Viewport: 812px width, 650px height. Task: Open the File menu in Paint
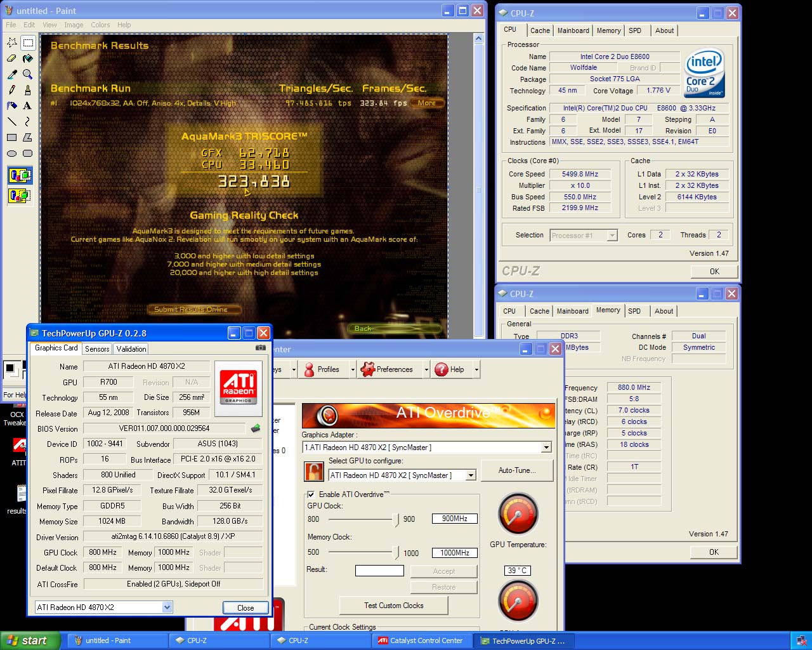tap(11, 25)
